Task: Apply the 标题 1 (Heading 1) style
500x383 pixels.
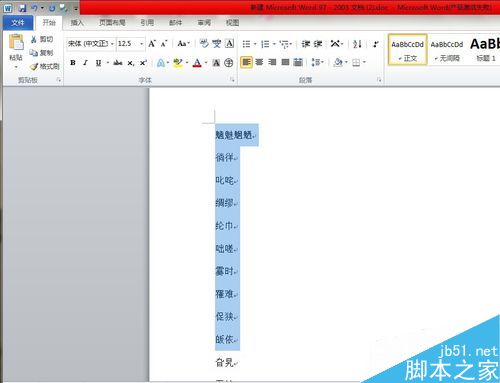Action: 485,50
